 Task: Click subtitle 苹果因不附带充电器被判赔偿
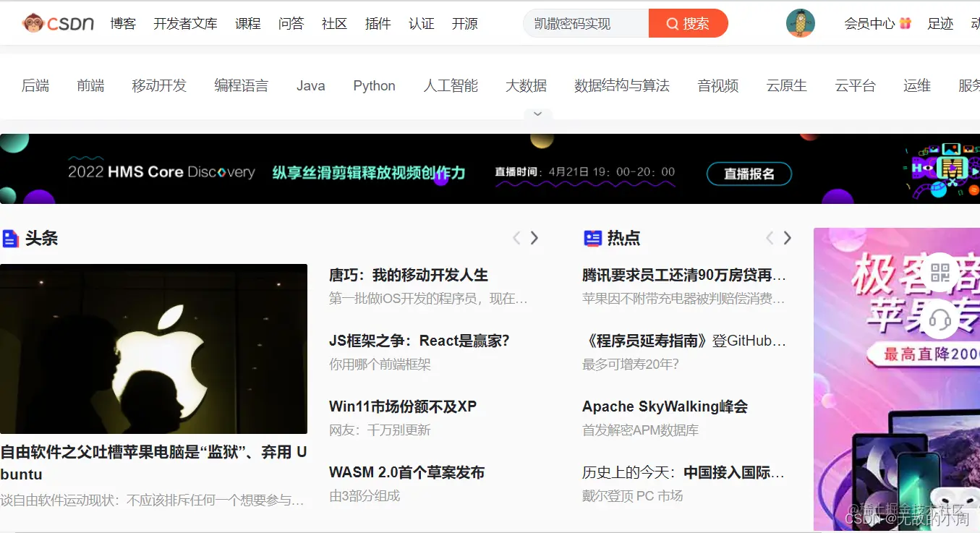point(683,298)
